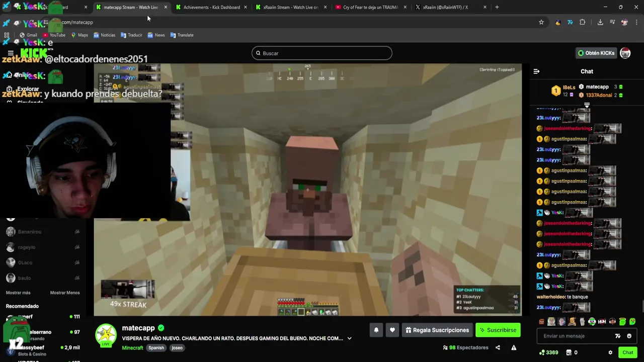The height and width of the screenshot is (362, 644).
Task: Open the Minecraft category link
Action: pyautogui.click(x=133, y=348)
